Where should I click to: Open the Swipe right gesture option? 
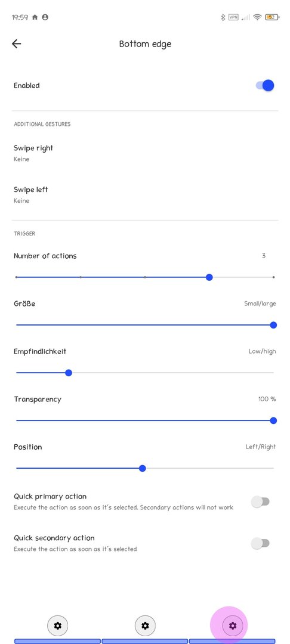tap(145, 153)
